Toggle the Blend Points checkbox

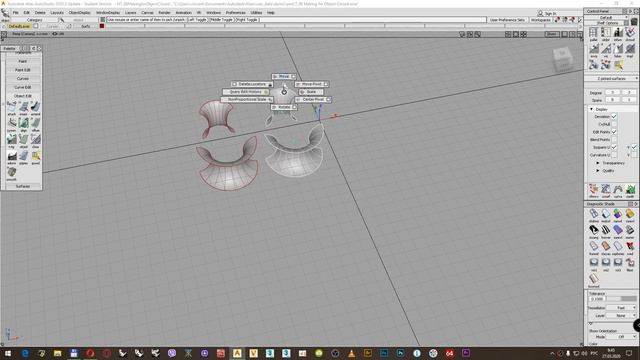point(614,140)
